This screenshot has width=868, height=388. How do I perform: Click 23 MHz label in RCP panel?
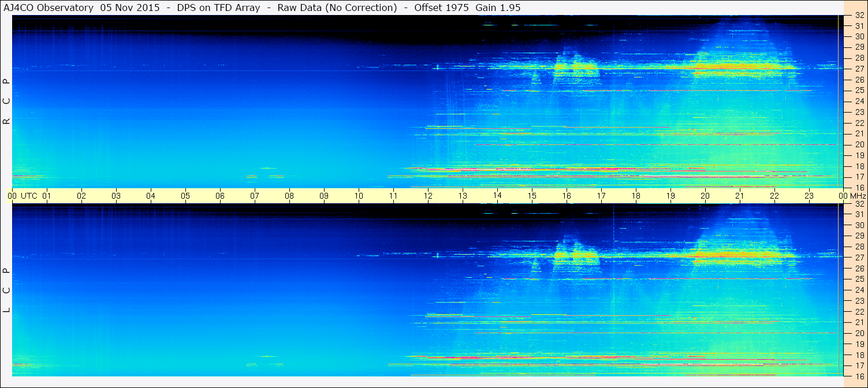pos(859,112)
